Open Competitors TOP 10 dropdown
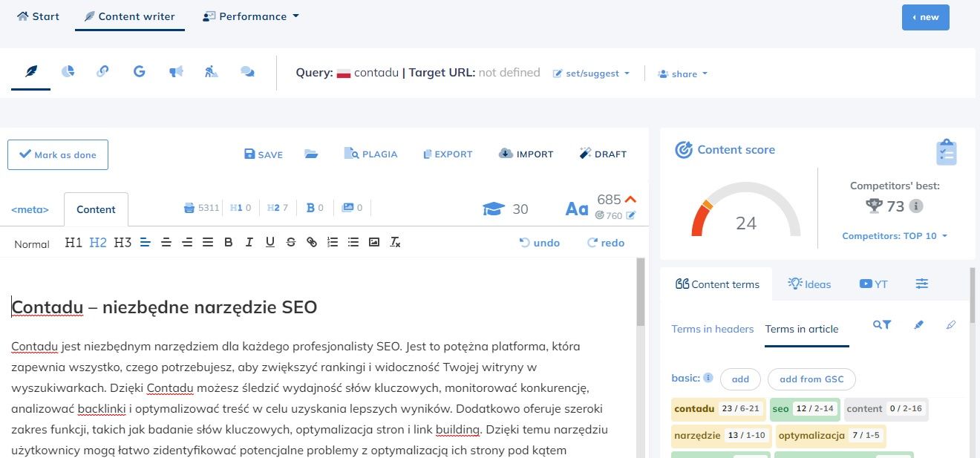The width and height of the screenshot is (980, 458). tap(895, 236)
